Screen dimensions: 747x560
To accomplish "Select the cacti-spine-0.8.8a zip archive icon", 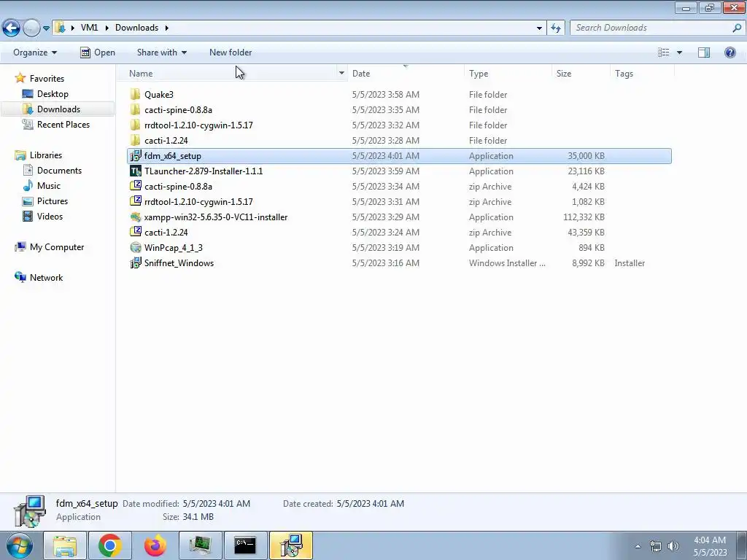I will point(136,186).
